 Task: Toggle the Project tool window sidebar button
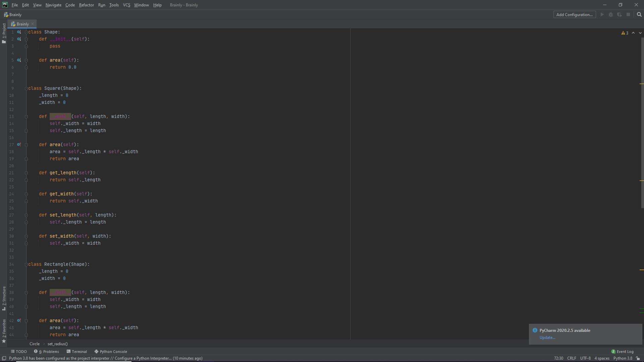pos(4,33)
